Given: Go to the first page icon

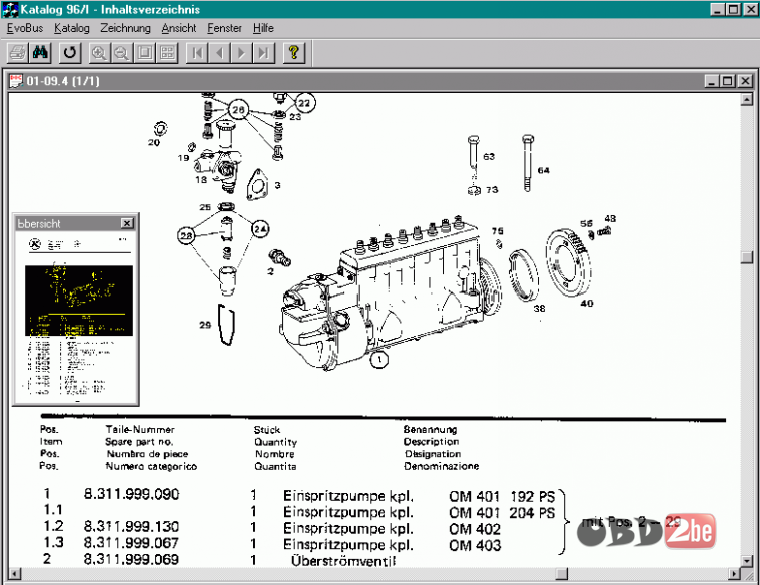Looking at the screenshot, I should (197, 52).
